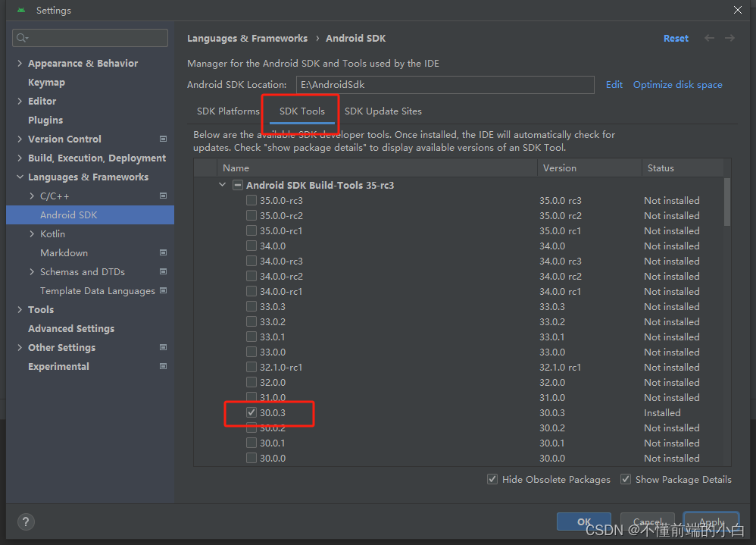This screenshot has height=545, width=756.
Task: Click the project-level icon beside Version Control
Action: coord(164,139)
